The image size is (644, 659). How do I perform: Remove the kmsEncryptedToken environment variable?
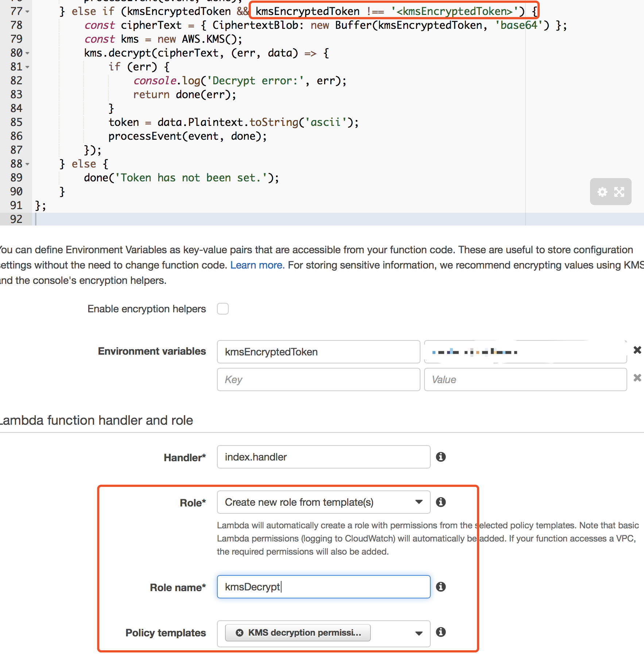pyautogui.click(x=637, y=350)
